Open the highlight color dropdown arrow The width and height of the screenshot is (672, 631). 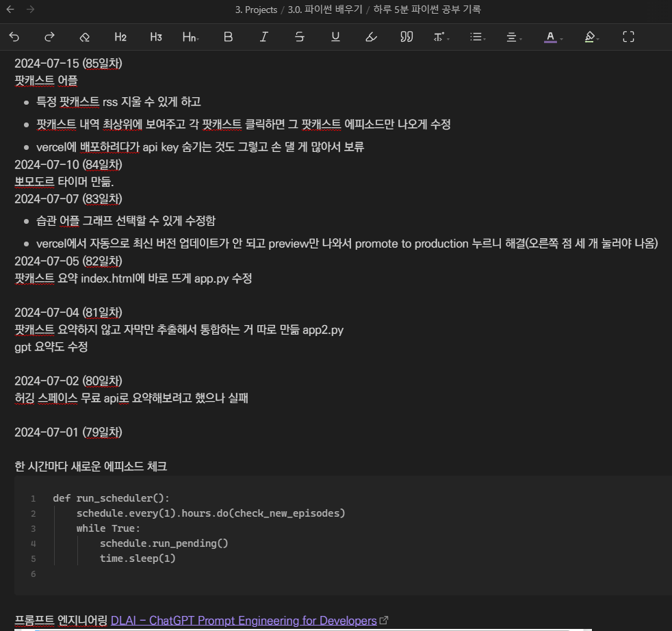pyautogui.click(x=597, y=37)
